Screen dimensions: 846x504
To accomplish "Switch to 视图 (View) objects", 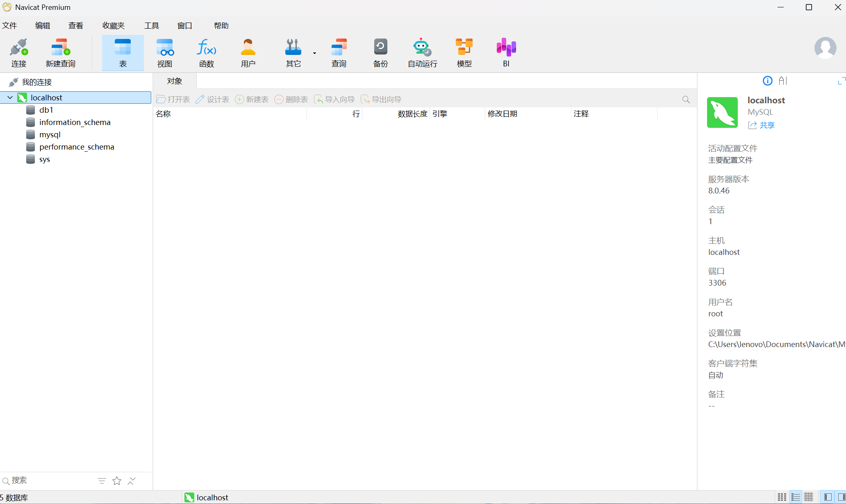I will [165, 52].
